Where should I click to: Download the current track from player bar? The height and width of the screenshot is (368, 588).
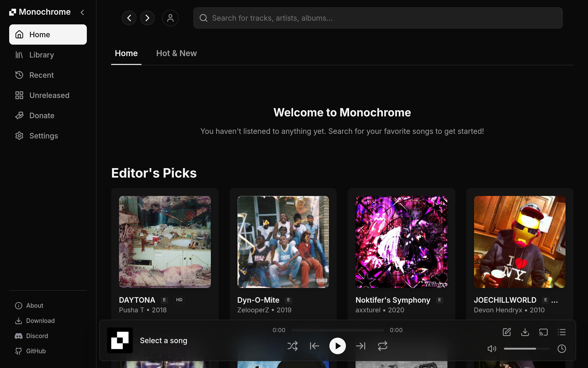[x=525, y=332]
